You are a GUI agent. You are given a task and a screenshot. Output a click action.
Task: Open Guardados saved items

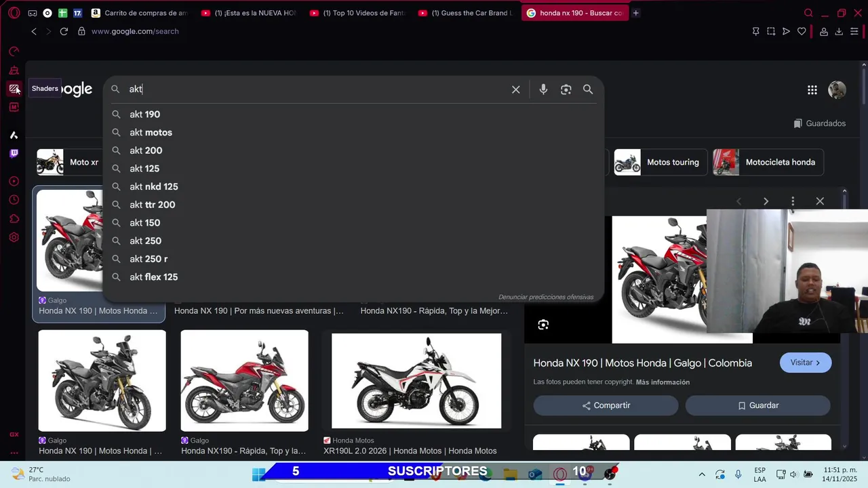(x=819, y=123)
